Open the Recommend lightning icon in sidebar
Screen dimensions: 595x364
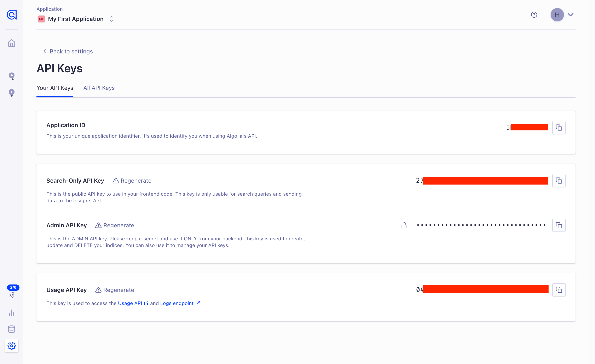point(12,93)
